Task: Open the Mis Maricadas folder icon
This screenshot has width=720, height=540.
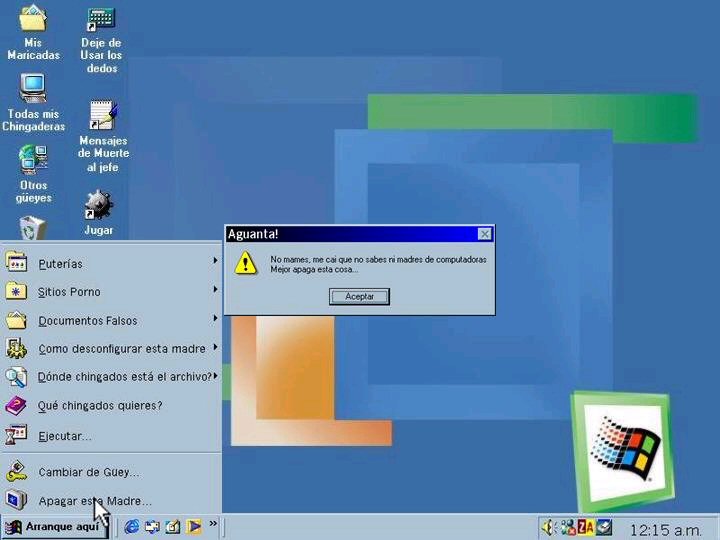Action: point(33,20)
